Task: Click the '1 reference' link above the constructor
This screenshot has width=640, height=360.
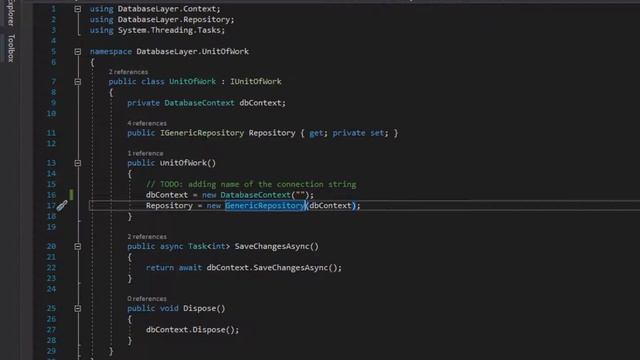Action: pyautogui.click(x=145, y=153)
